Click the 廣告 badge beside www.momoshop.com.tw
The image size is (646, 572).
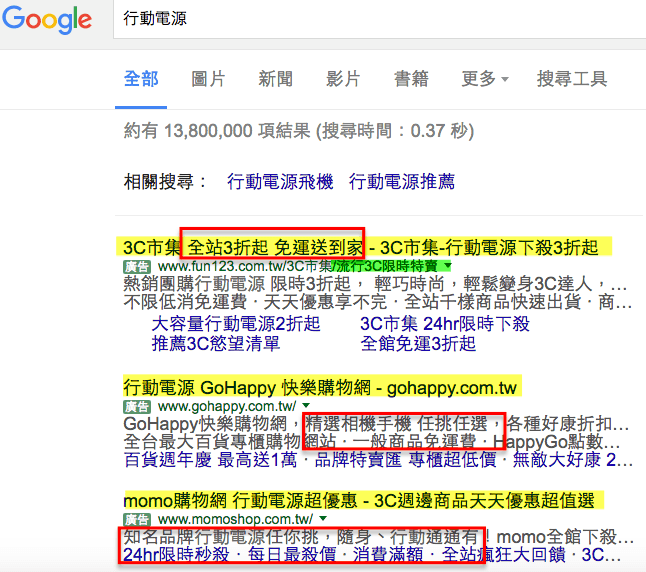137,519
